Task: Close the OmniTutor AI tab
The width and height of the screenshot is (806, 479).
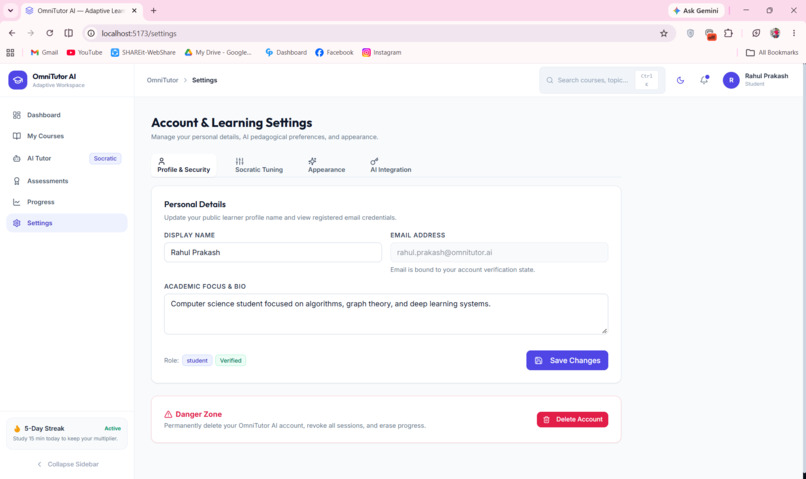Action: [134, 10]
